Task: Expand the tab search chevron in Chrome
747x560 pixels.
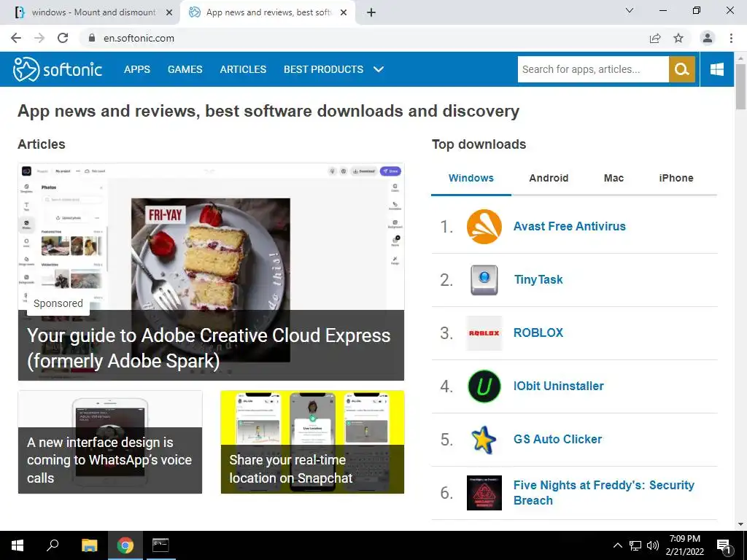Action: point(630,10)
